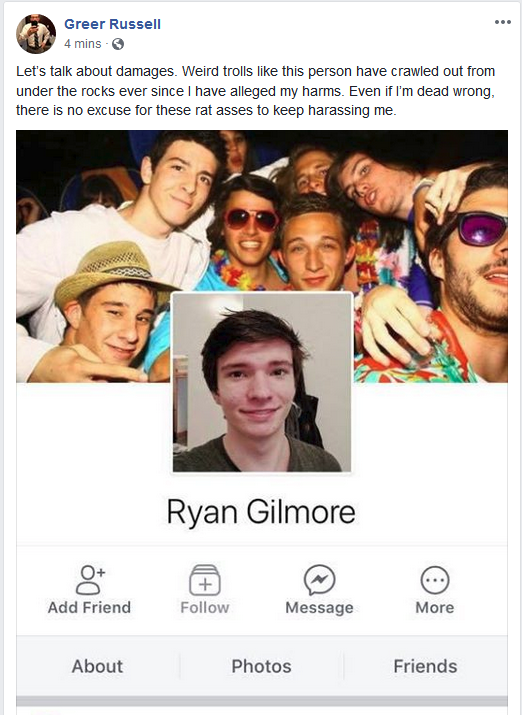The image size is (522, 715).
Task: Open the group party cover photo
Action: click(x=262, y=210)
